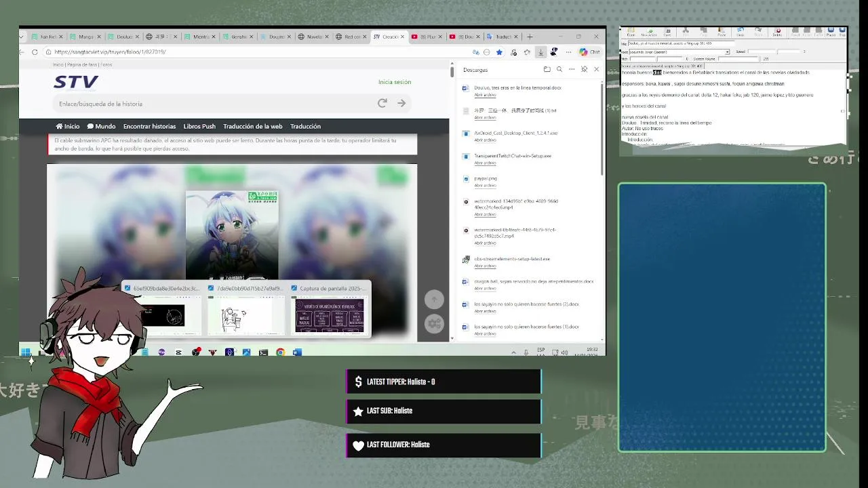Viewport: 868px width, 488px height.
Task: Click the novel cover image
Action: click(232, 235)
